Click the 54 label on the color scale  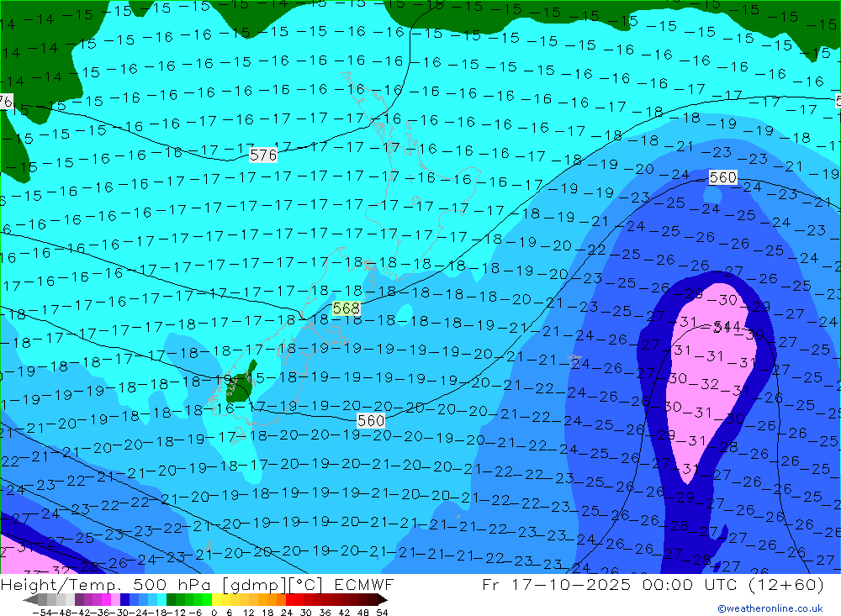382,613
